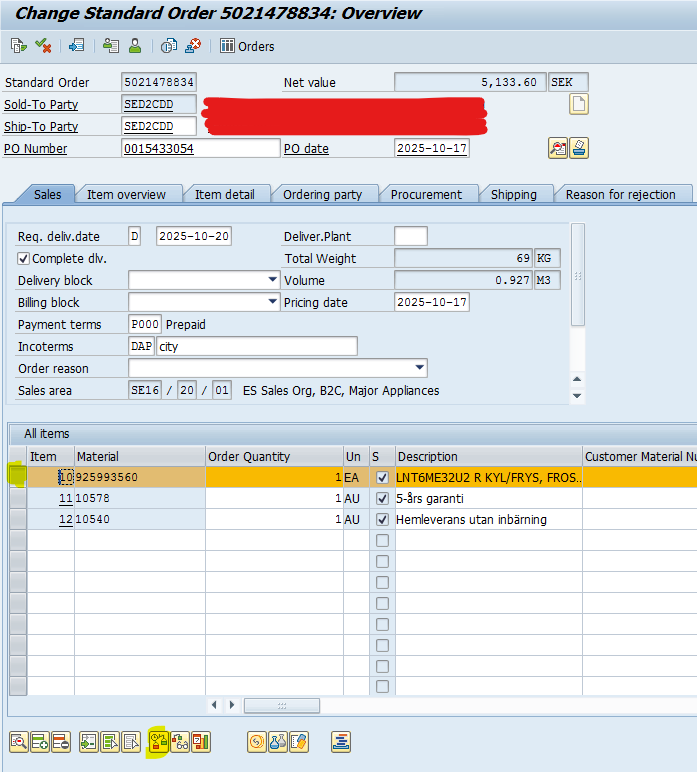Image resolution: width=697 pixels, height=772 pixels.
Task: Click the clock with documents icon in top toolbar
Action: tap(169, 46)
